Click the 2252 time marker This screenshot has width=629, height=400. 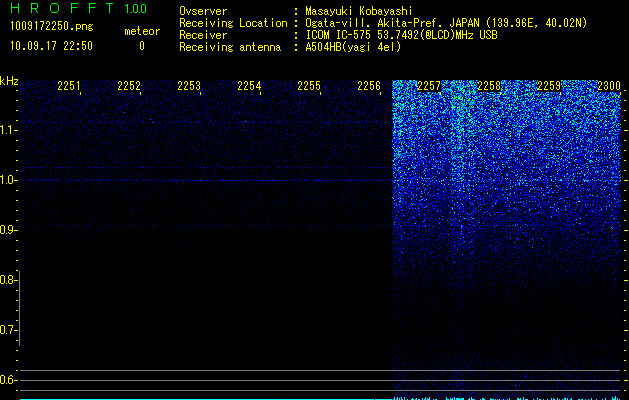129,86
